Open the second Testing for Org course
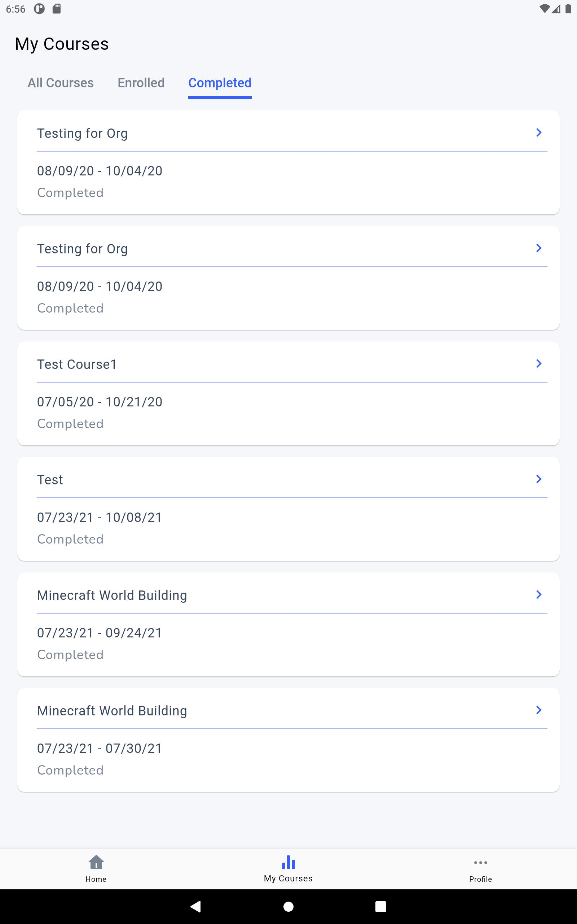This screenshot has width=577, height=924. click(x=83, y=249)
